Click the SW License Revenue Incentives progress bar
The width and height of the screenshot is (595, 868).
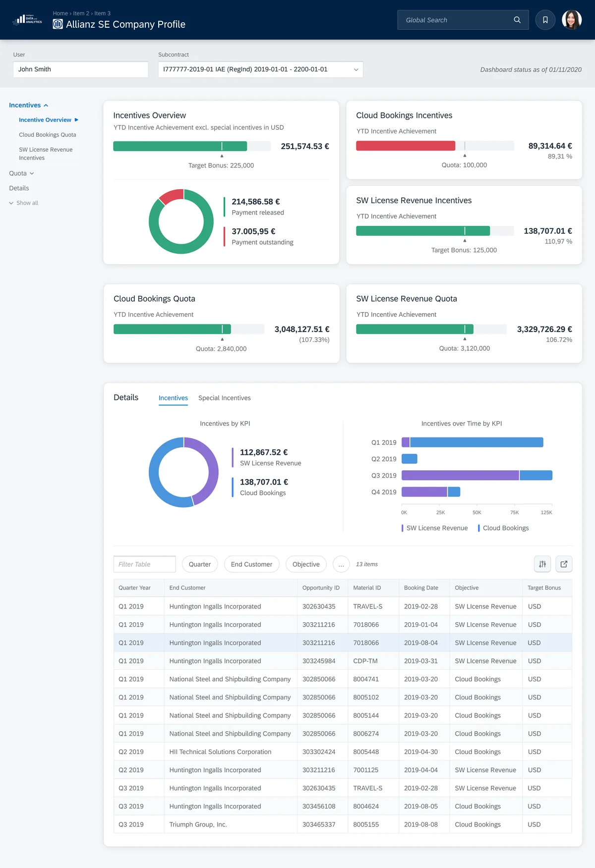(435, 231)
